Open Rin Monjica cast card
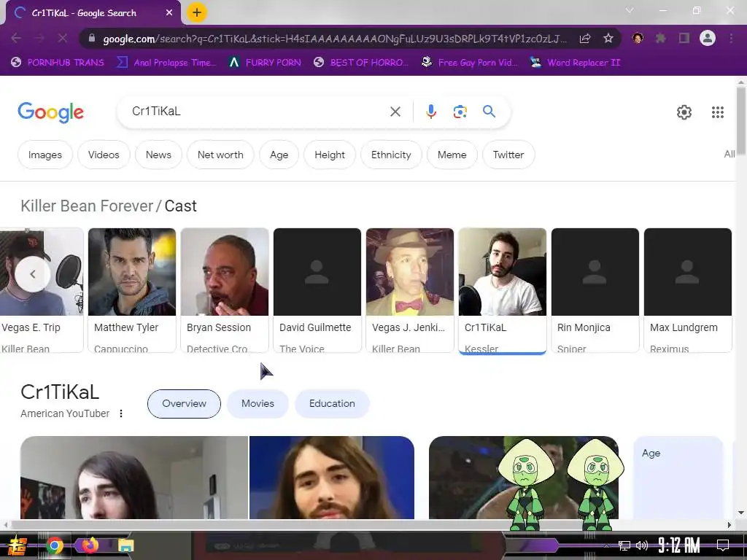 (595, 290)
